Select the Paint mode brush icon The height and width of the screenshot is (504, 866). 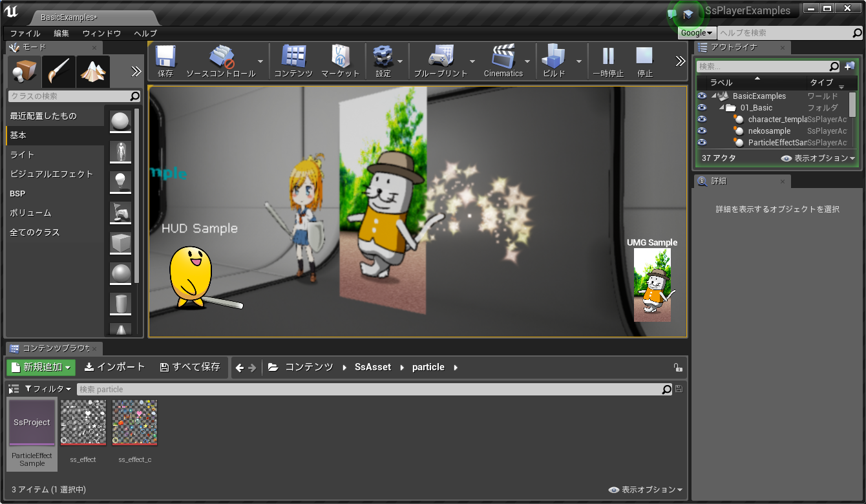click(x=59, y=71)
